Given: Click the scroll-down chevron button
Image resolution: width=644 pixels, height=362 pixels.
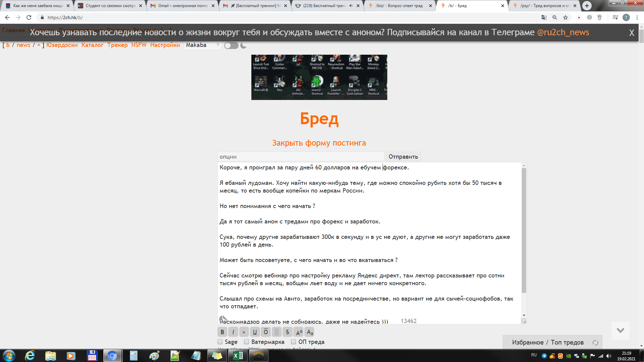Looking at the screenshot, I should (621, 330).
